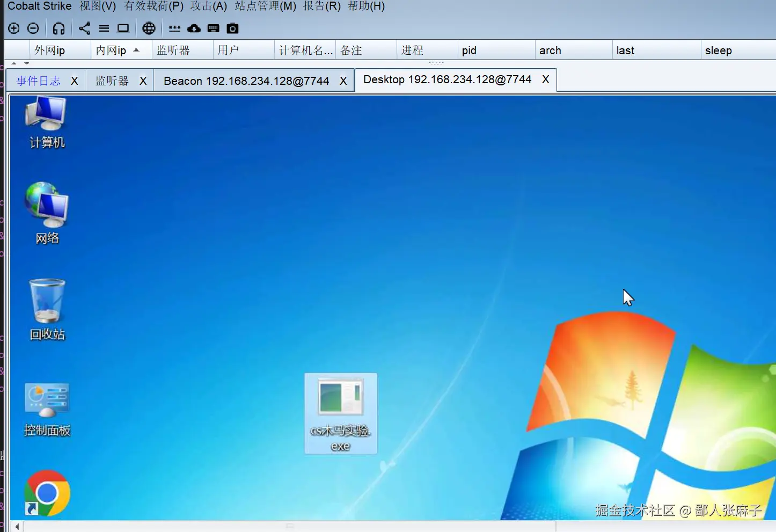
Task: Close the 监听器 tab
Action: pos(143,81)
